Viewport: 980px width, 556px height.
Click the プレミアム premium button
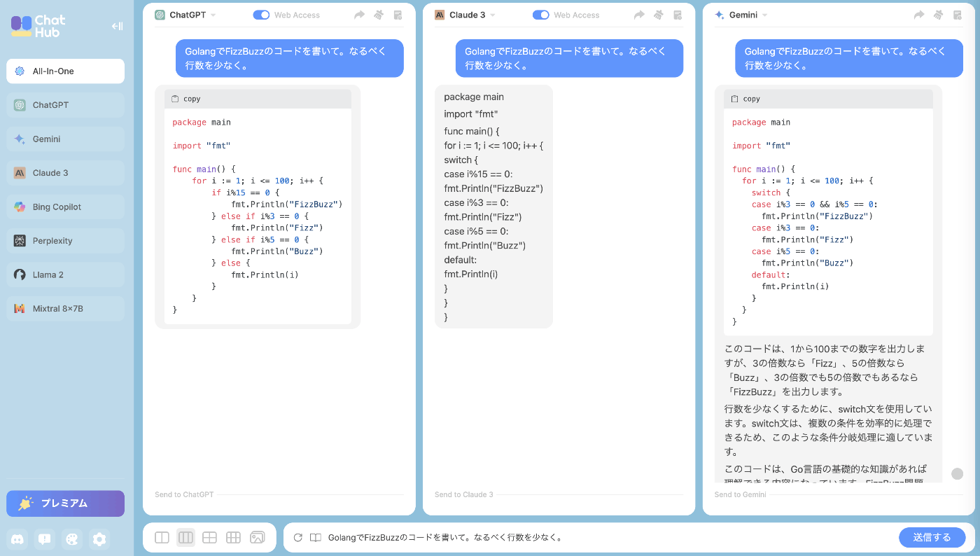point(66,503)
